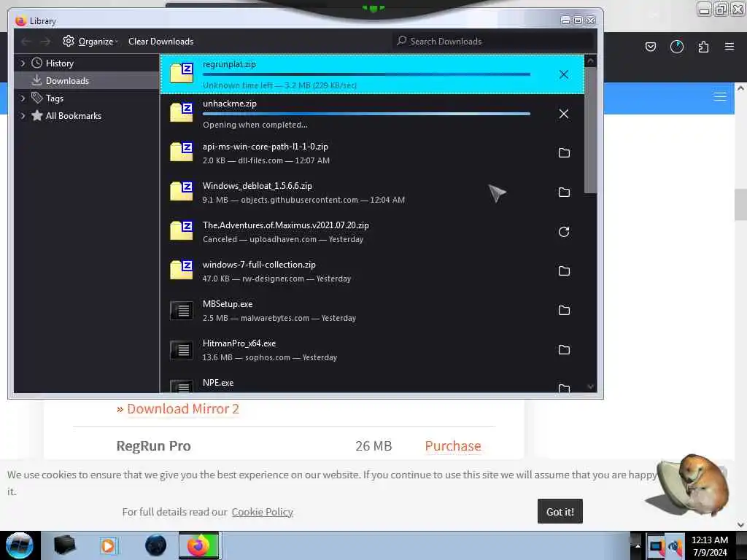Click Got it! cookie button
This screenshot has width=747, height=560.
[x=560, y=511]
